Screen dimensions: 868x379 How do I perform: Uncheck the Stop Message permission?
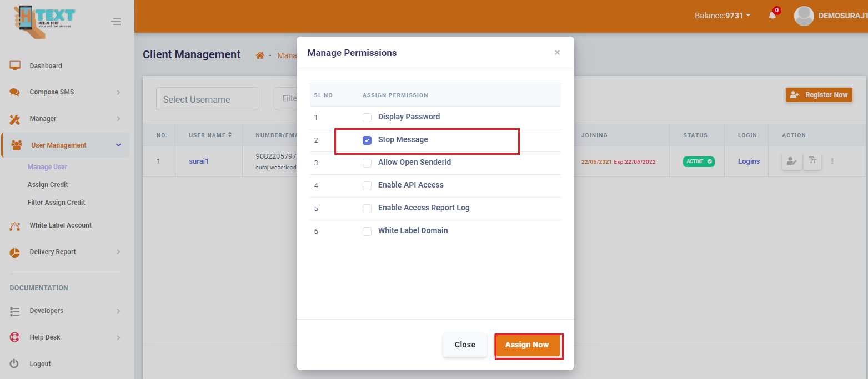click(367, 140)
